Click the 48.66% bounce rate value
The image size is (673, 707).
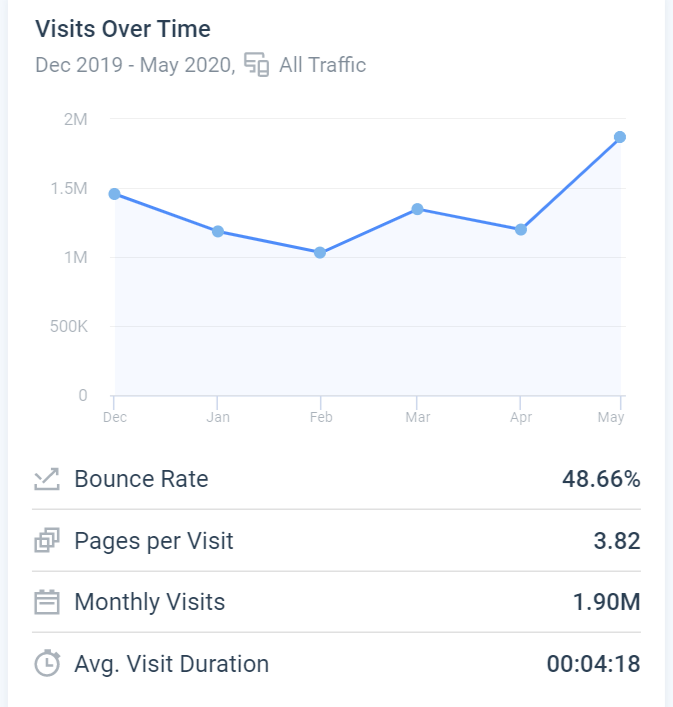click(600, 479)
